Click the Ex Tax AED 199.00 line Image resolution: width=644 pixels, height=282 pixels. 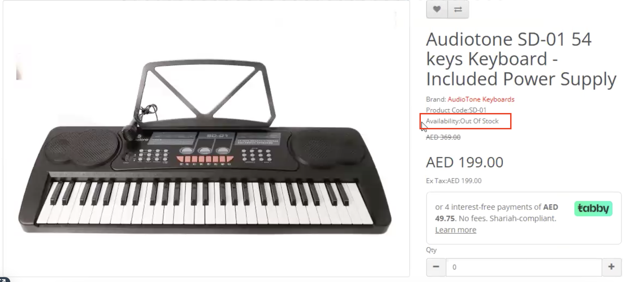[454, 181]
